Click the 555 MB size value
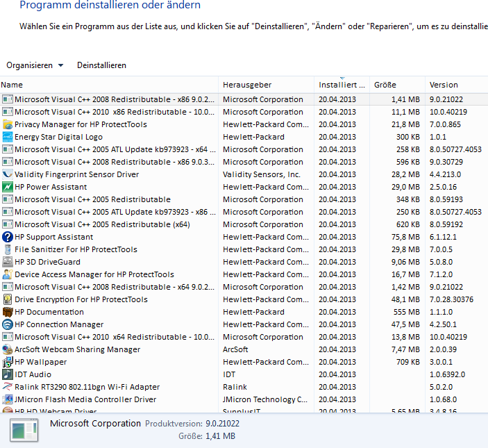This screenshot has height=448, width=488. (x=407, y=312)
